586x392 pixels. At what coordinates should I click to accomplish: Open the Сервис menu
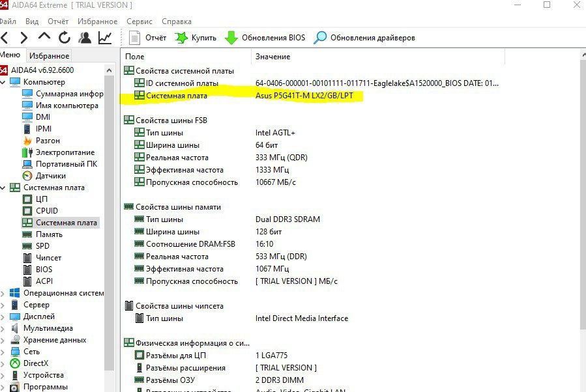(x=139, y=21)
